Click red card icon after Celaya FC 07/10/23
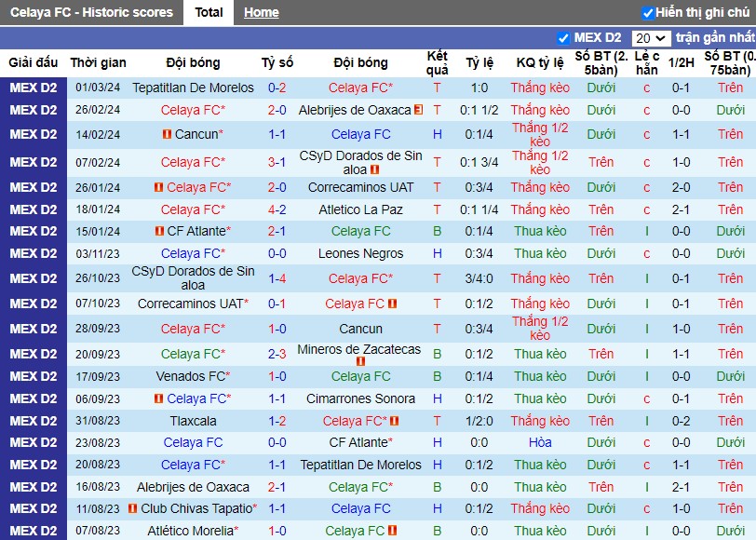Screen dimensions: 756x540 393,304
